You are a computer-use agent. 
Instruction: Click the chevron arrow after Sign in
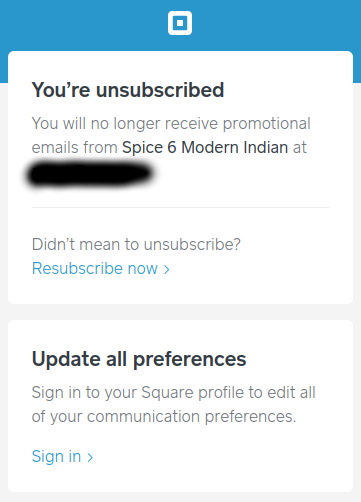90,457
